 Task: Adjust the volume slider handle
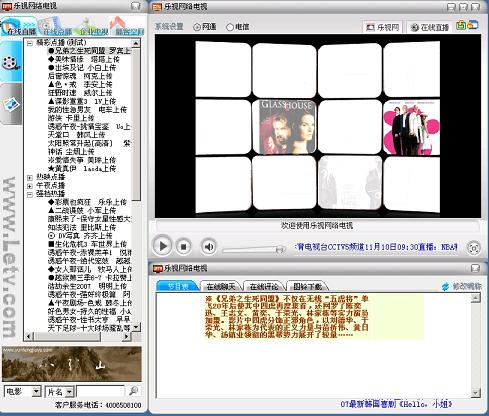[x=280, y=249]
